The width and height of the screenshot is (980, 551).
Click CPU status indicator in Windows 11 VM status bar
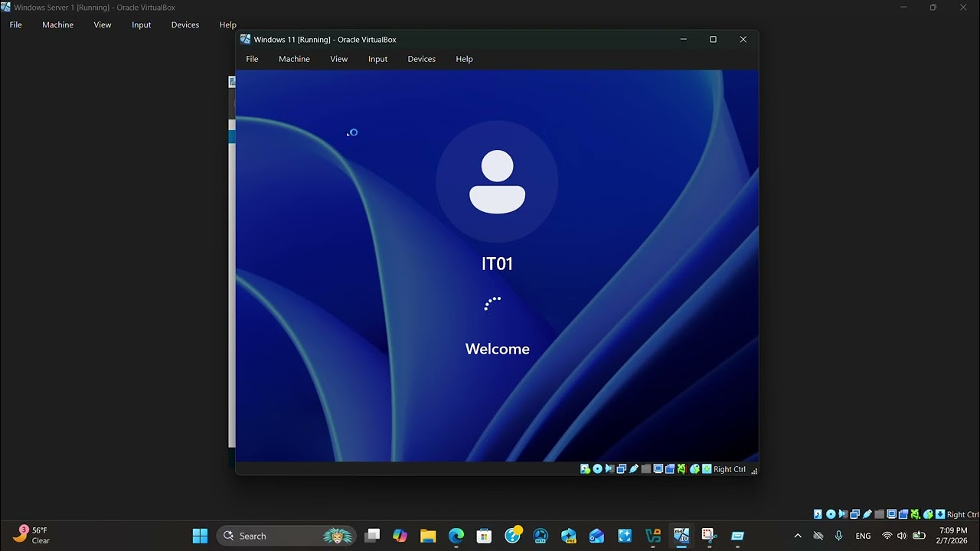pos(681,469)
